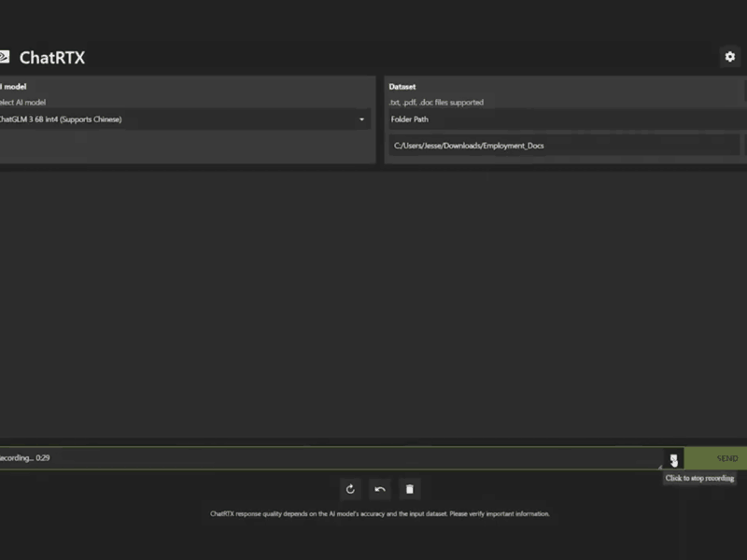Viewport: 747px width, 560px height.
Task: Click the ChatRTX response quality disclaimer
Action: click(x=380, y=514)
